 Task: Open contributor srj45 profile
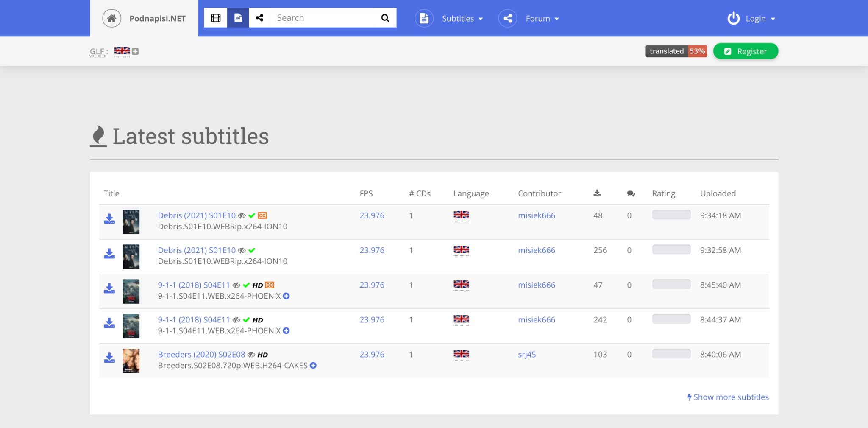coord(527,355)
